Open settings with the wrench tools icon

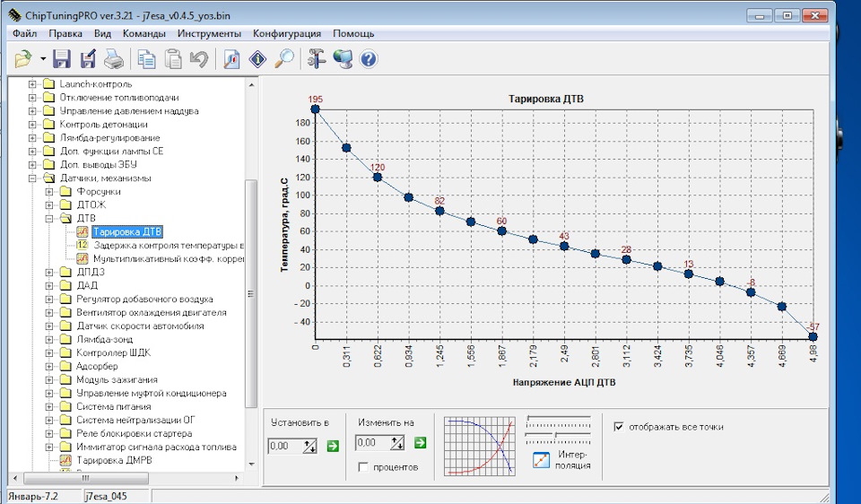[x=315, y=59]
